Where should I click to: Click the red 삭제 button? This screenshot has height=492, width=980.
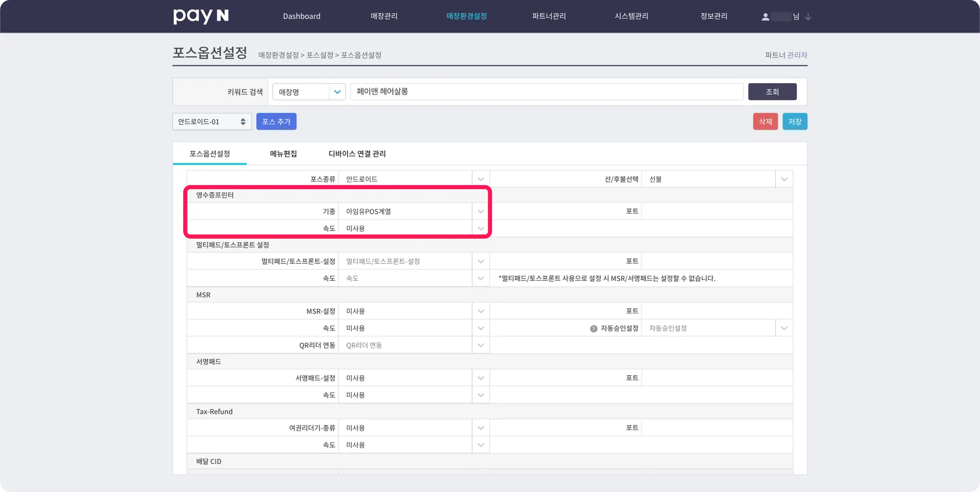coord(766,121)
